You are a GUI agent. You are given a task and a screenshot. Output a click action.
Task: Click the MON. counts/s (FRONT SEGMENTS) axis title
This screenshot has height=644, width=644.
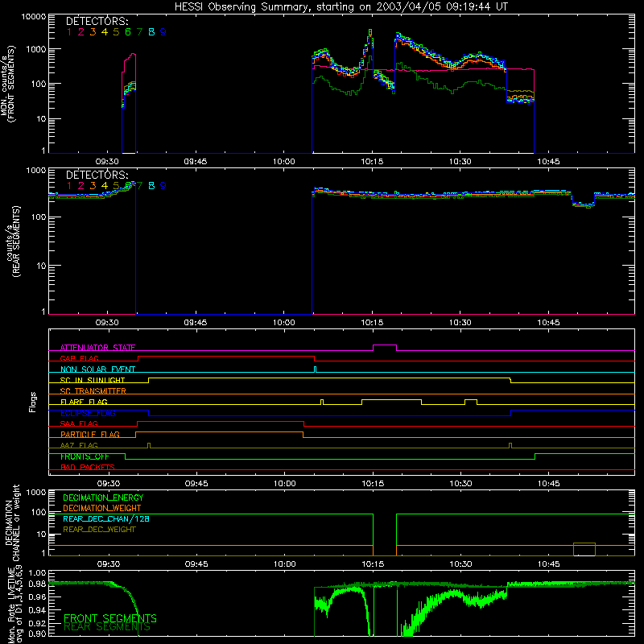(x=7, y=85)
